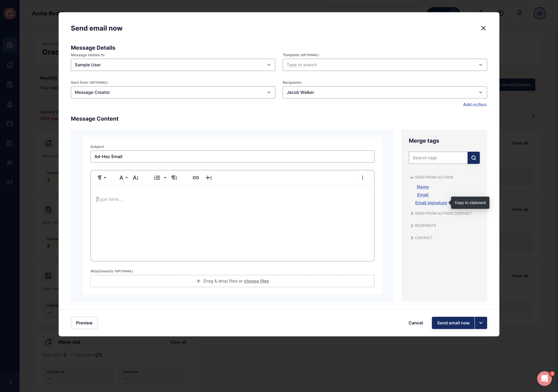Open the search-list sidebar icon
Screen dimensions: 558x392
pos(10,143)
